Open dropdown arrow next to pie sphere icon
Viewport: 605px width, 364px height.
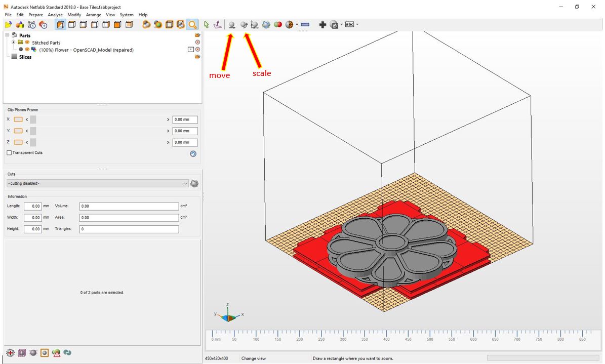(x=297, y=25)
